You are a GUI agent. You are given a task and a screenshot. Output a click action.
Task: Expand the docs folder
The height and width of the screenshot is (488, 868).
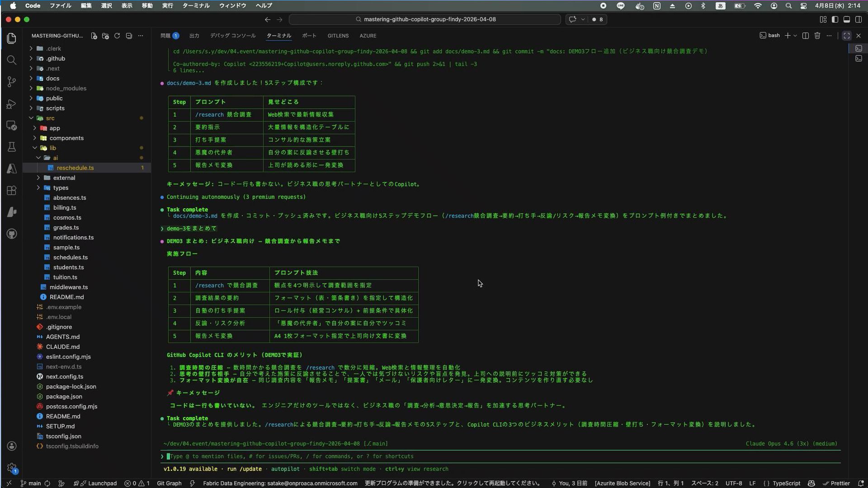coord(52,78)
